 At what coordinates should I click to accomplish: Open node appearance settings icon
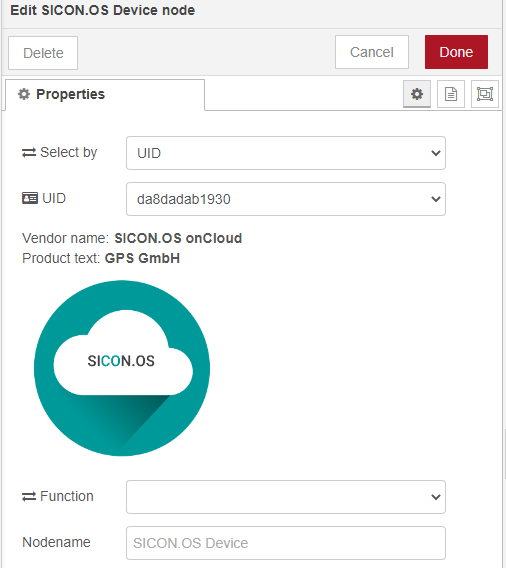(x=485, y=94)
